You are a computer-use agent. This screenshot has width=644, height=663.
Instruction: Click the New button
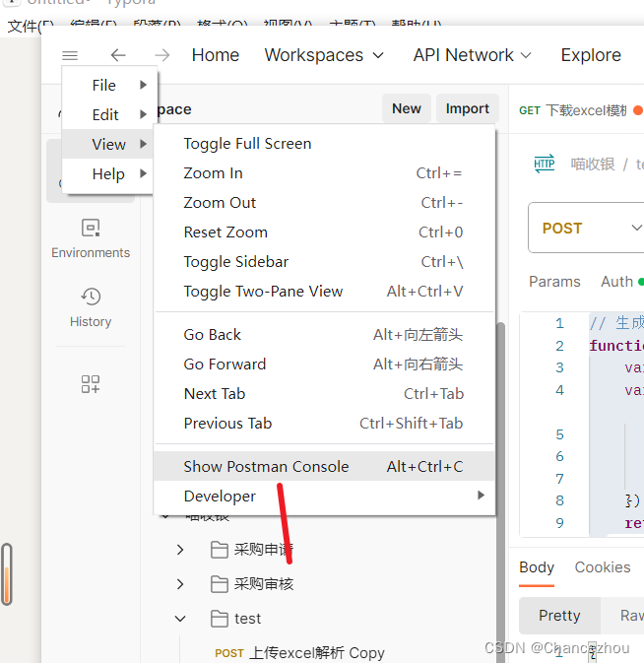[407, 108]
